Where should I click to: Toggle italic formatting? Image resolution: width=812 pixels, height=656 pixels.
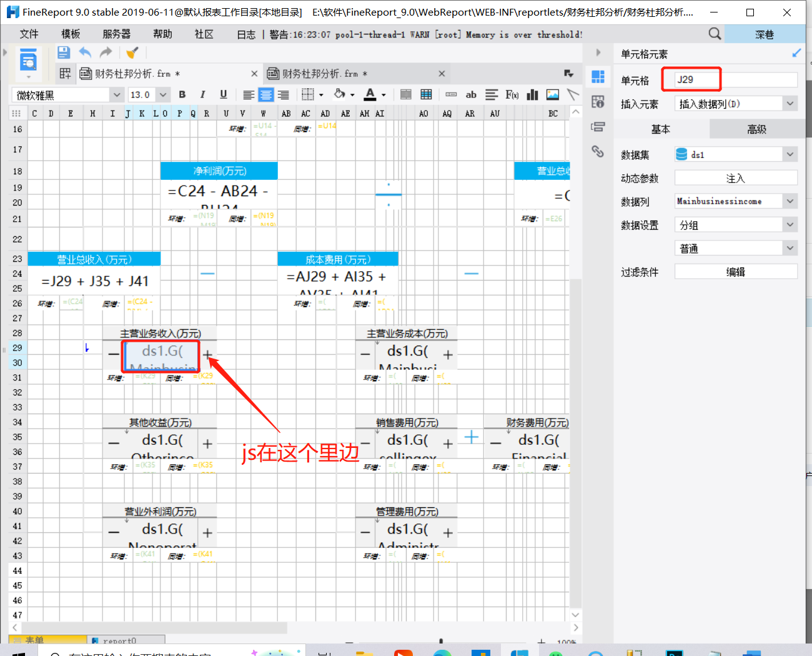coord(202,94)
